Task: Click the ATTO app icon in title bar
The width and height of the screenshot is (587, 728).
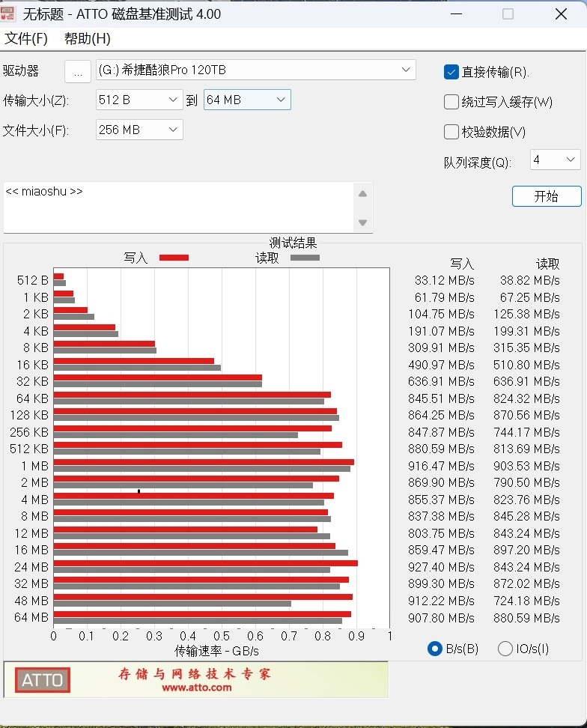Action: click(x=7, y=14)
